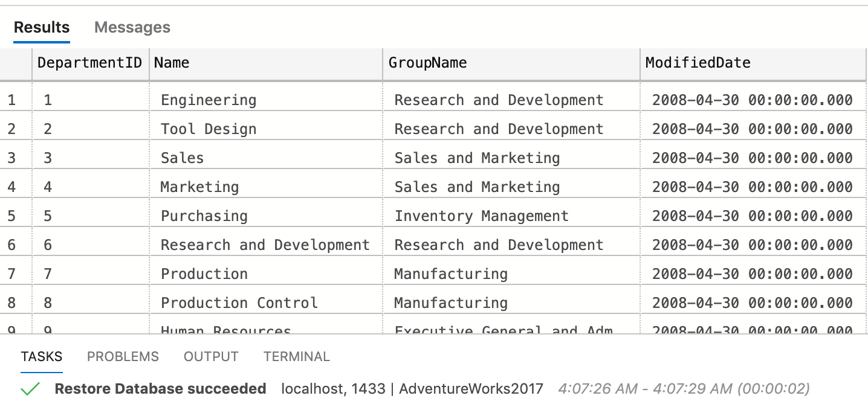
Task: Select the Inventory Management group cell
Action: pos(511,216)
